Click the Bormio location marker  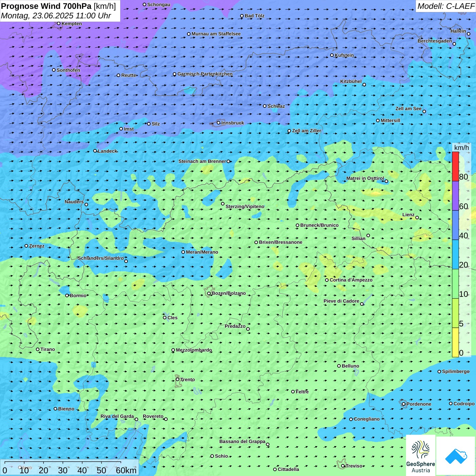67,295
